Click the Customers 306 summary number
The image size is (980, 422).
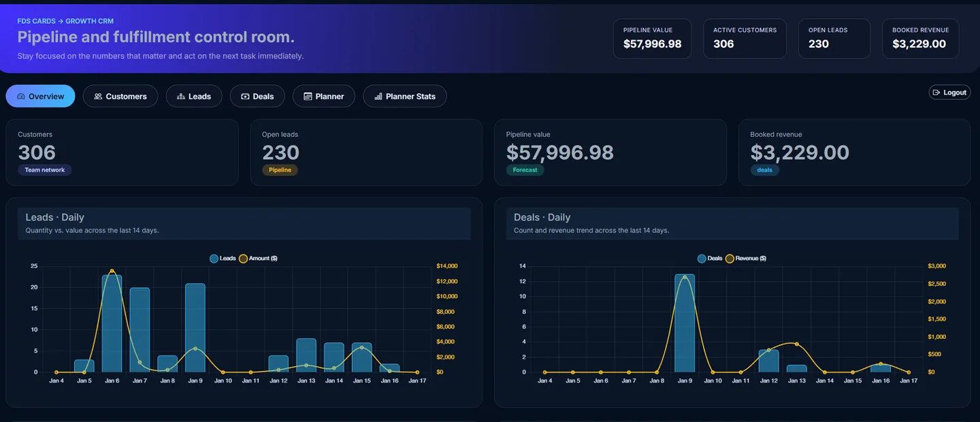pyautogui.click(x=37, y=152)
